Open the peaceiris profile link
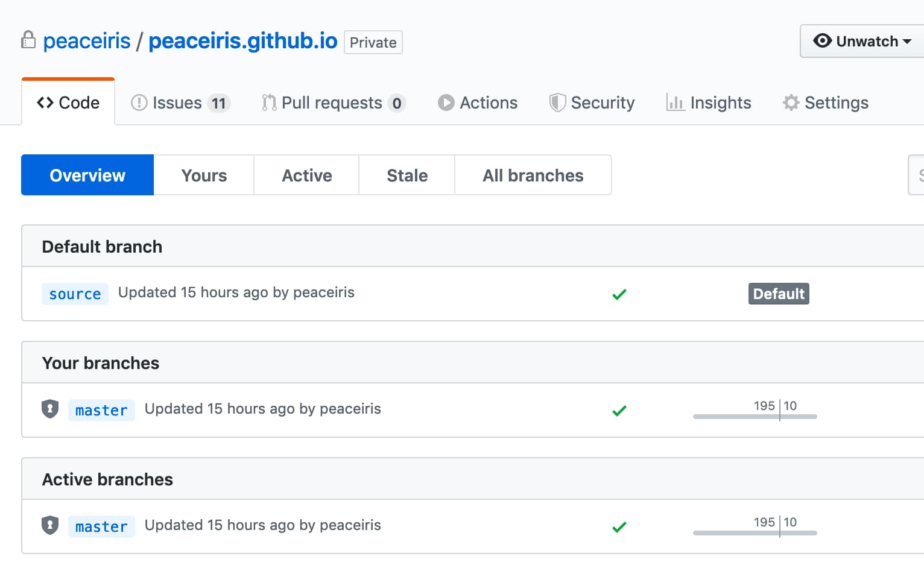Image resolution: width=924 pixels, height=568 pixels. coord(86,40)
